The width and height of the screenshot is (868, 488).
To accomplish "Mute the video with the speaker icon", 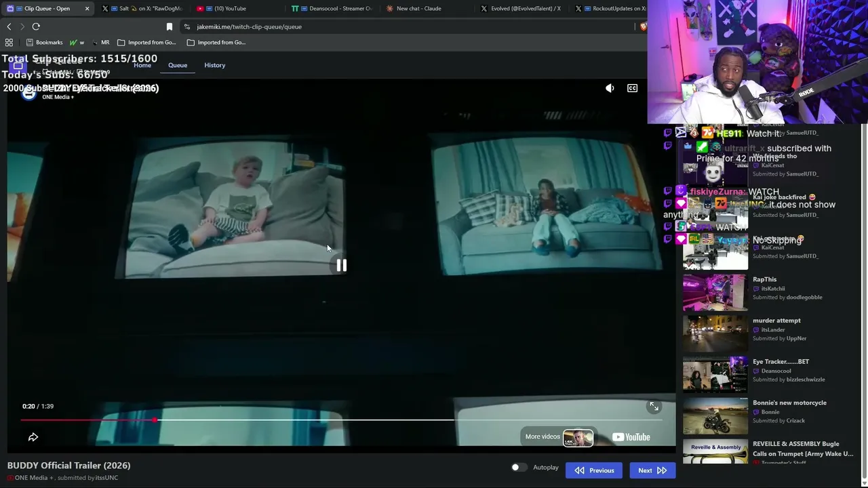I will pyautogui.click(x=610, y=88).
